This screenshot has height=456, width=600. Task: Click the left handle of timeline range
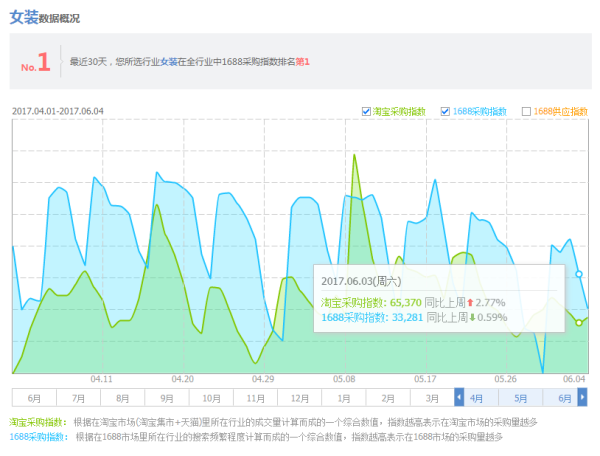pyautogui.click(x=460, y=396)
